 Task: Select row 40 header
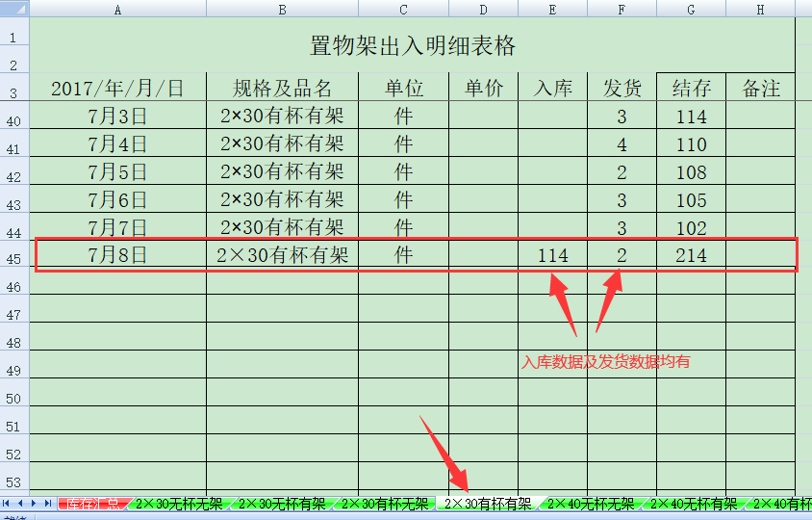pyautogui.click(x=14, y=117)
